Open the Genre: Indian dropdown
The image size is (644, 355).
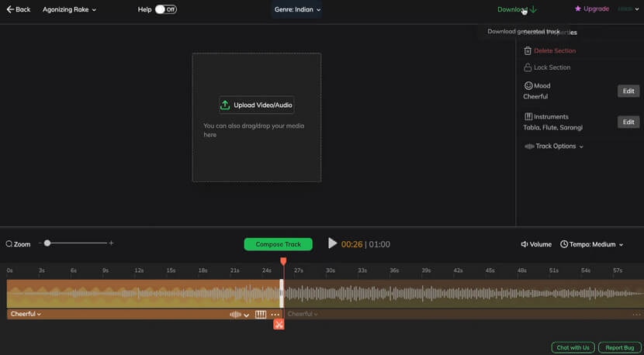click(297, 9)
